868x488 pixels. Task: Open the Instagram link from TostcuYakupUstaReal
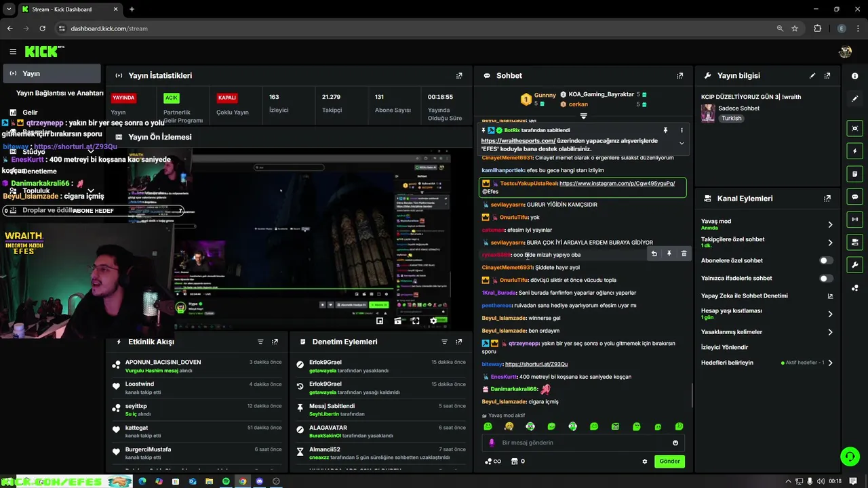pos(617,184)
